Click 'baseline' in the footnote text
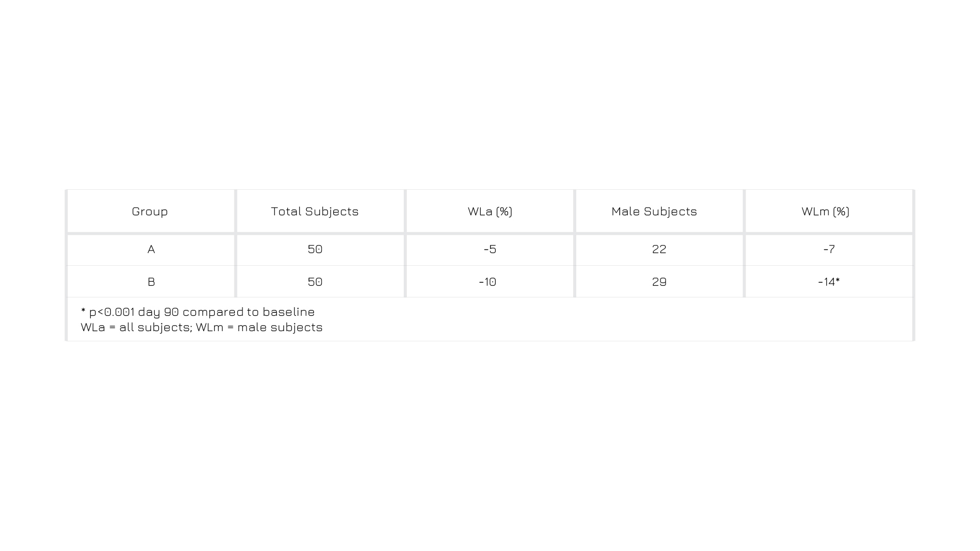Image resolution: width=980 pixels, height=551 pixels. (288, 312)
